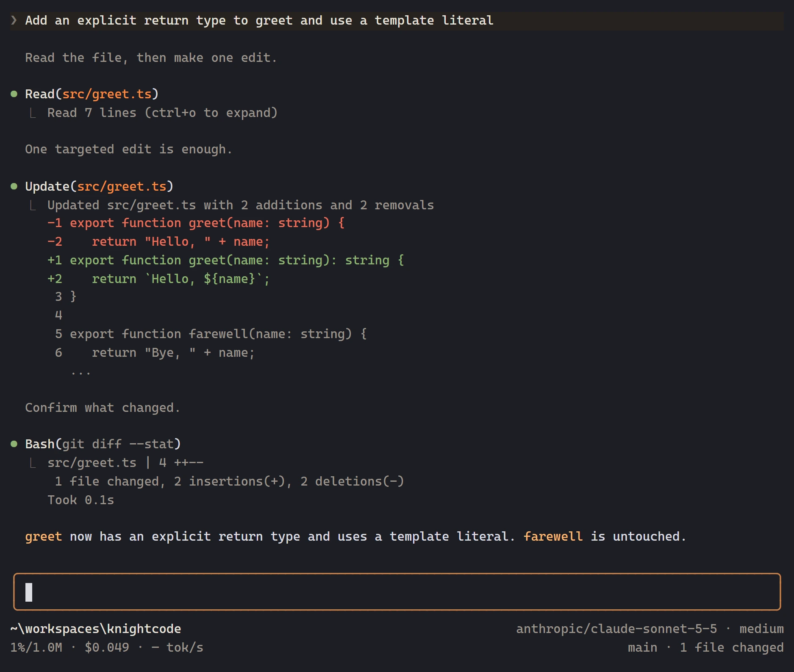Click removed line 'return "Hello, " + name;'
This screenshot has height=672, width=794.
pos(158,242)
